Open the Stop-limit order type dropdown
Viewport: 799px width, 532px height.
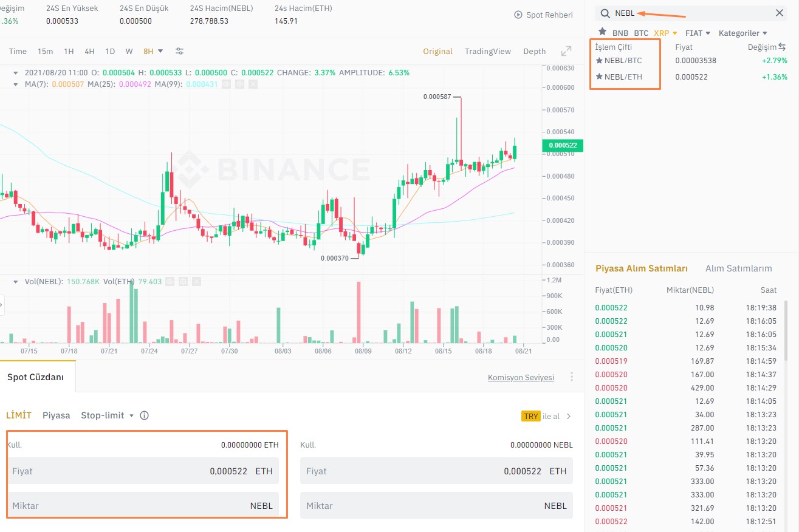tap(106, 415)
